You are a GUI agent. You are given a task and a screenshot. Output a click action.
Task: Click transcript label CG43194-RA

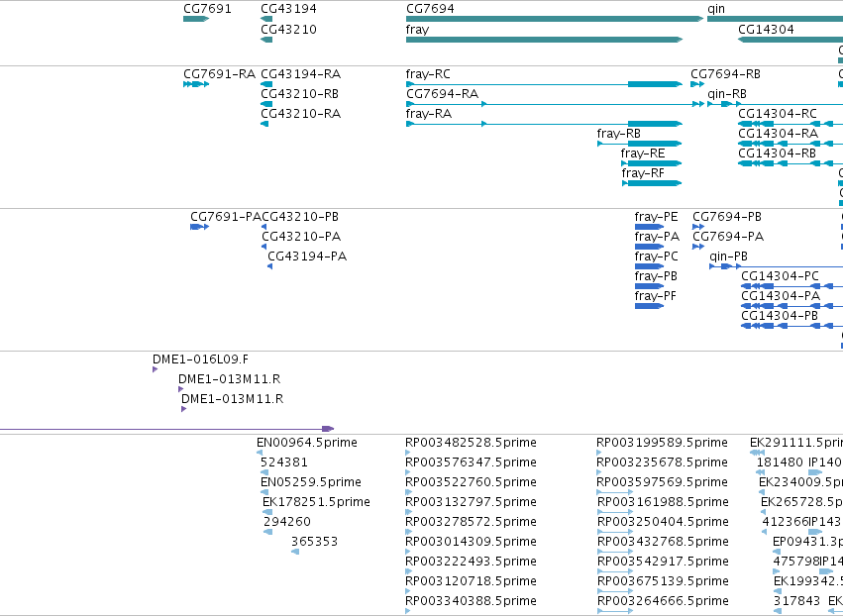[x=300, y=74]
